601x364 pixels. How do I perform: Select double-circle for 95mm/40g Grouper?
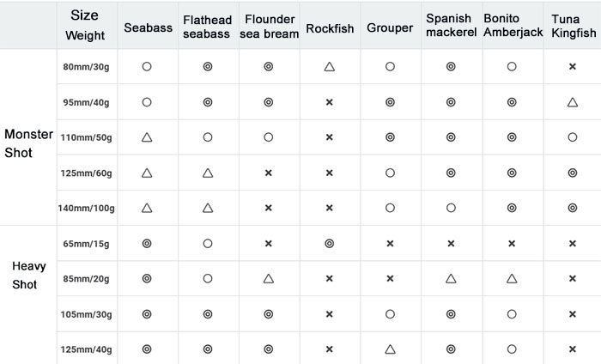(x=390, y=102)
